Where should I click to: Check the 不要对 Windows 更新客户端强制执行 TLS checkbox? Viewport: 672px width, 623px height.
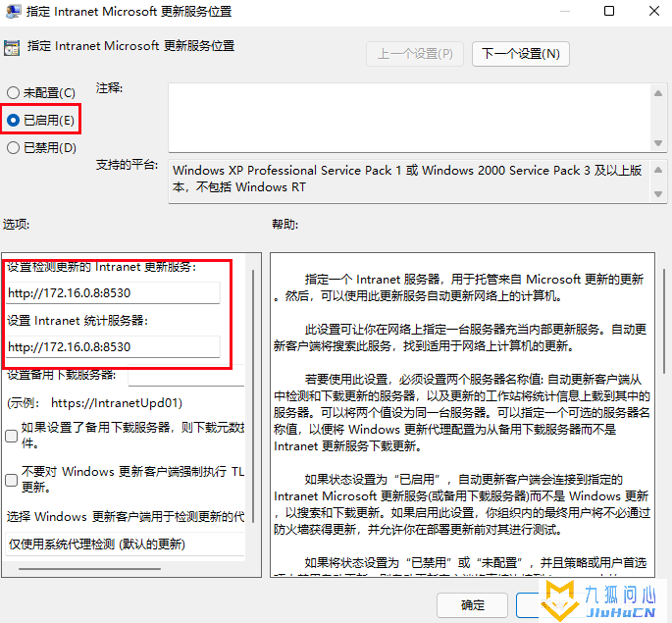[11, 480]
